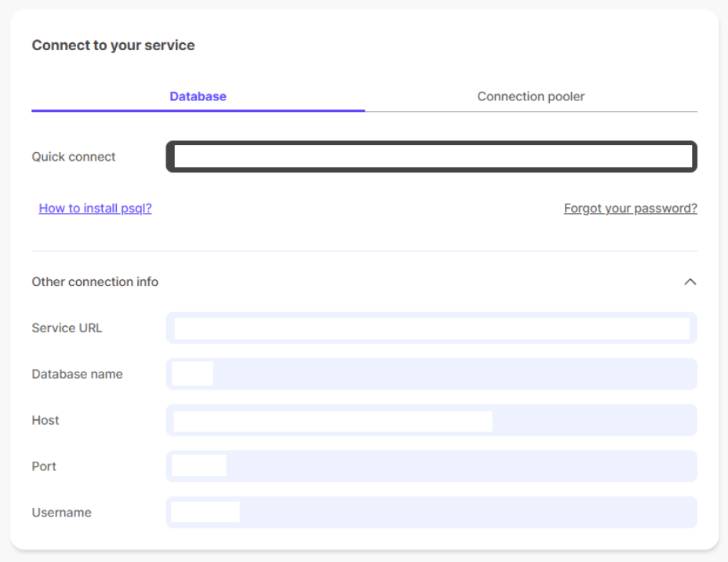Click the Service URL label

[x=67, y=328]
